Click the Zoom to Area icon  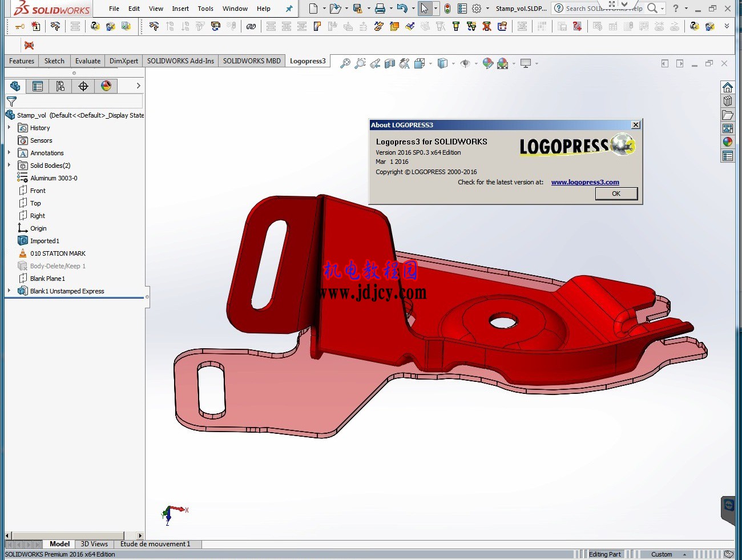[360, 63]
